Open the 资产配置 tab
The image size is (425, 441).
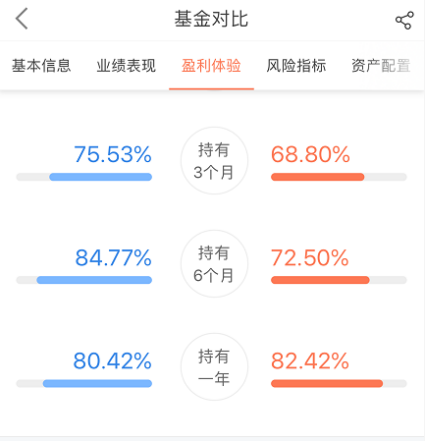[x=381, y=66]
